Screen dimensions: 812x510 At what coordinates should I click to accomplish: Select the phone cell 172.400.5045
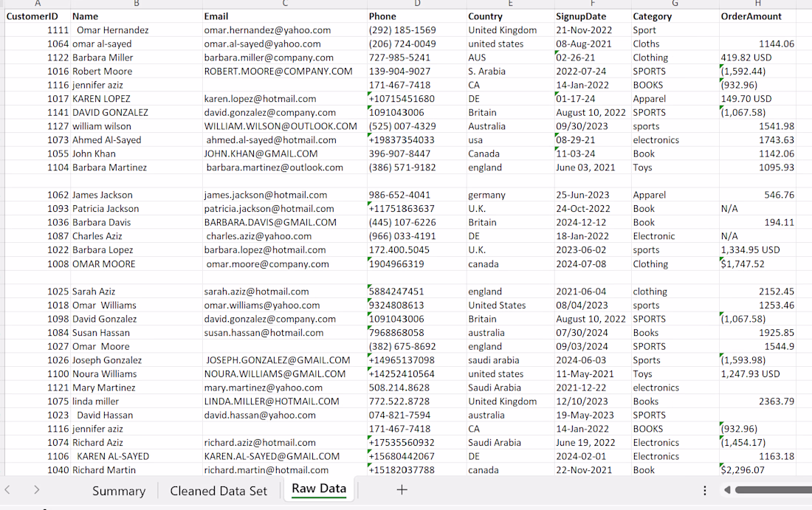click(417, 249)
